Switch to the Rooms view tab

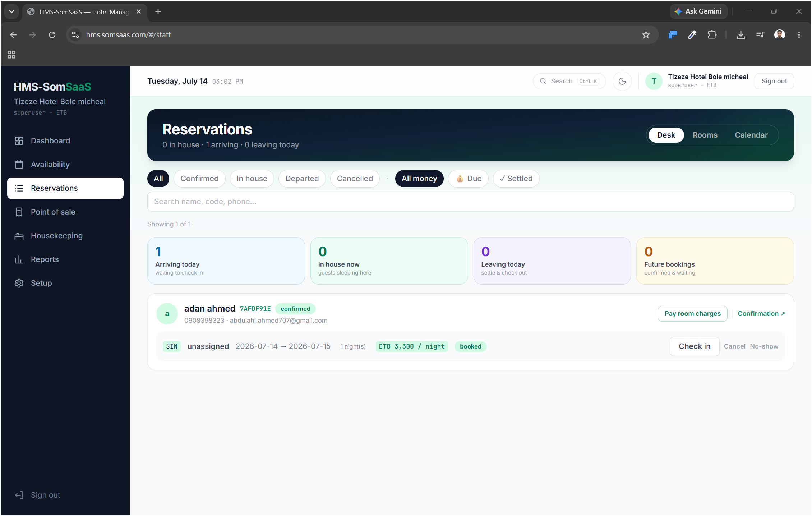705,135
